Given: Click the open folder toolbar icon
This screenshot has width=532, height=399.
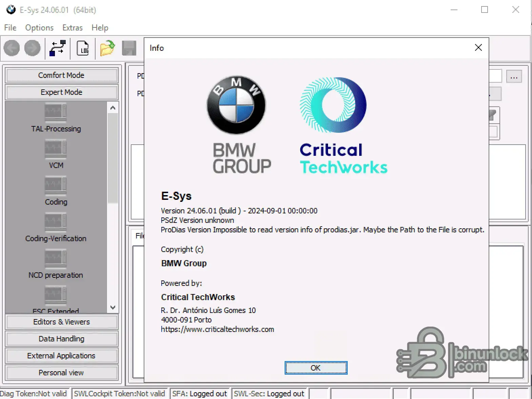Looking at the screenshot, I should [x=107, y=48].
